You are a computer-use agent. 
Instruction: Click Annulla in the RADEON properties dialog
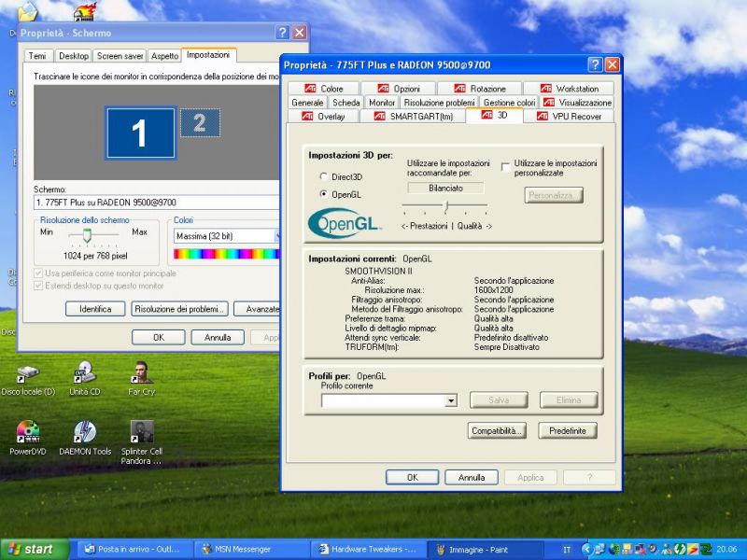click(x=472, y=477)
